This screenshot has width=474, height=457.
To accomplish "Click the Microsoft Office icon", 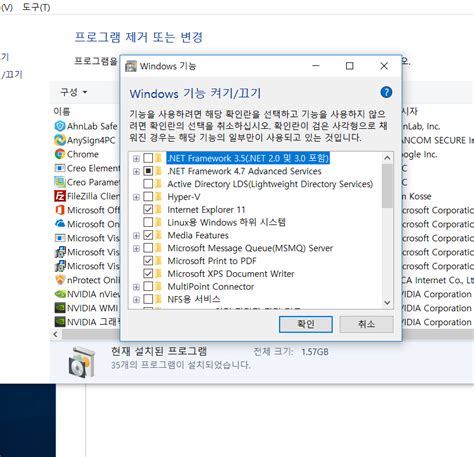I will 60,210.
